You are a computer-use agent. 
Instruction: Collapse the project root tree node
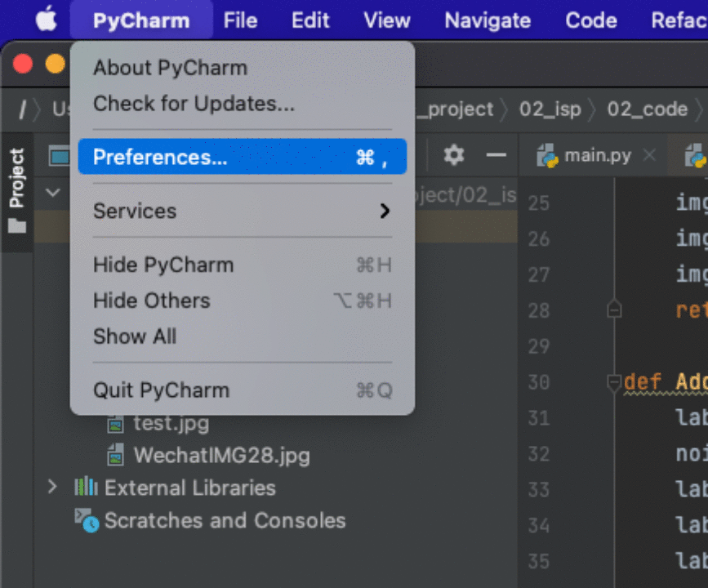pyautogui.click(x=53, y=193)
